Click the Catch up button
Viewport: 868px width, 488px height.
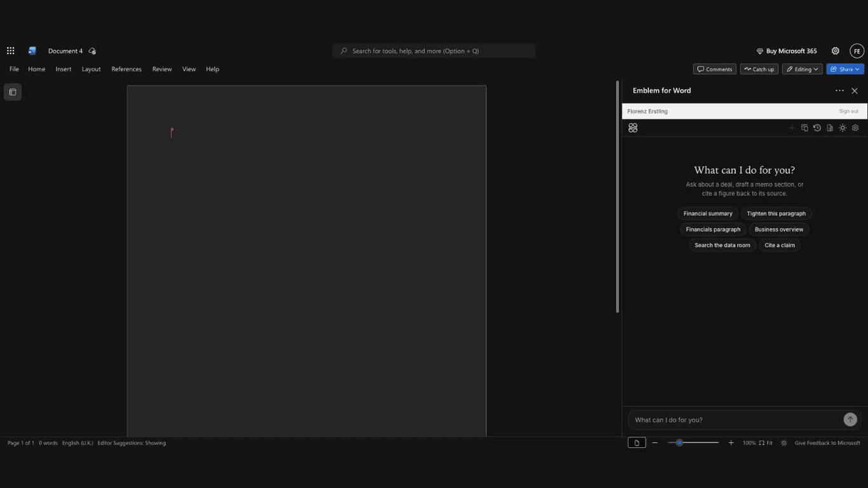[759, 69]
